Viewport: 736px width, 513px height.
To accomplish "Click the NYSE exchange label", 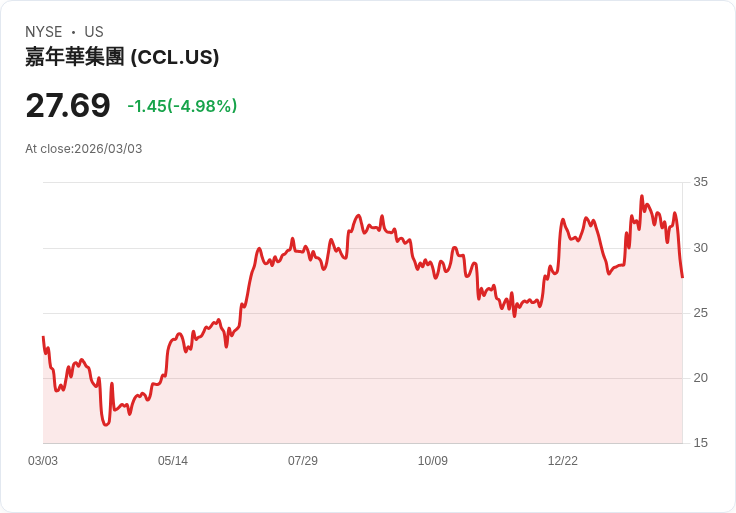I will (44, 32).
